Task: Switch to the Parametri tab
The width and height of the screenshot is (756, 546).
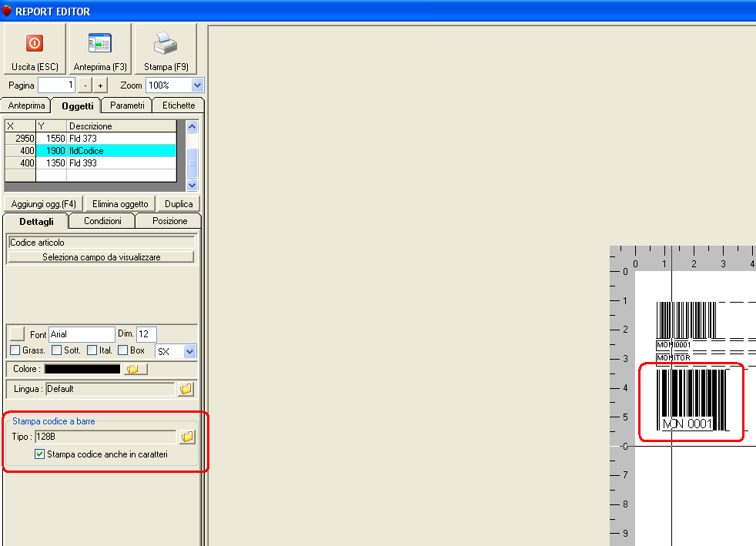Action: pos(127,106)
